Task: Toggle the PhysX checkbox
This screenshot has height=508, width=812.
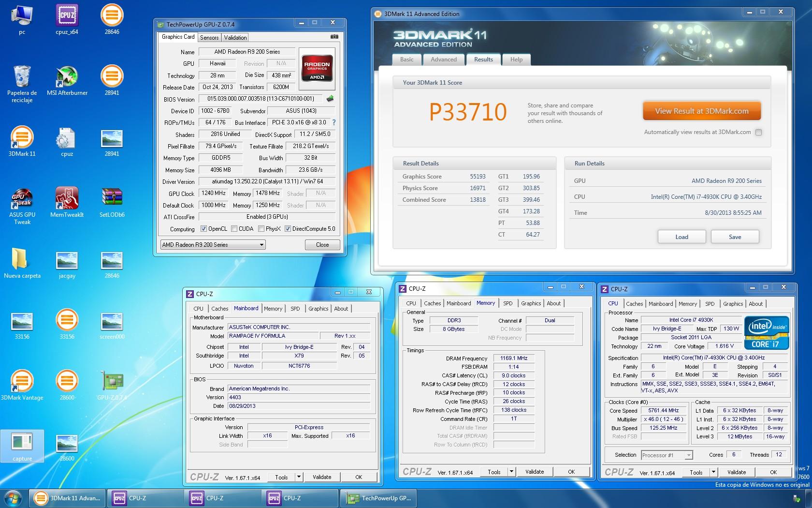Action: pyautogui.click(x=261, y=229)
